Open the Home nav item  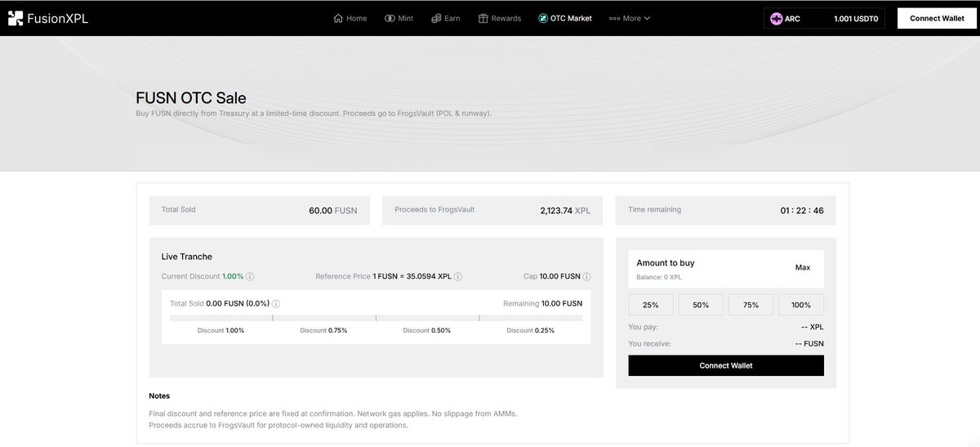(351, 18)
